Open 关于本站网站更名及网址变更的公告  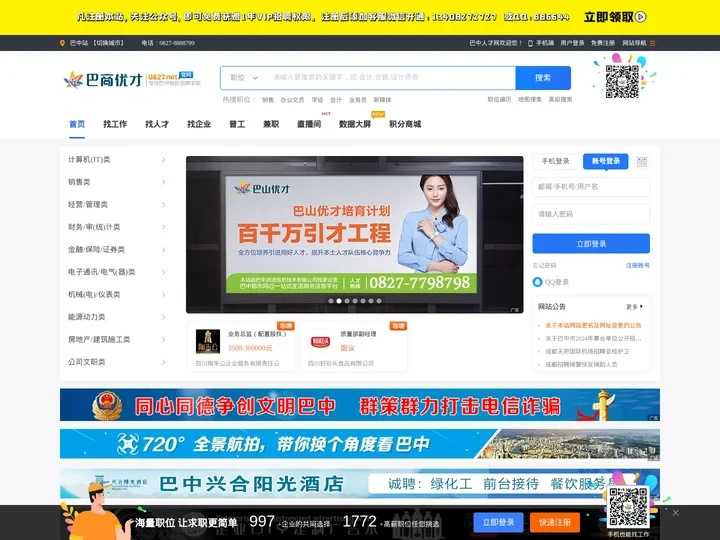coord(593,325)
